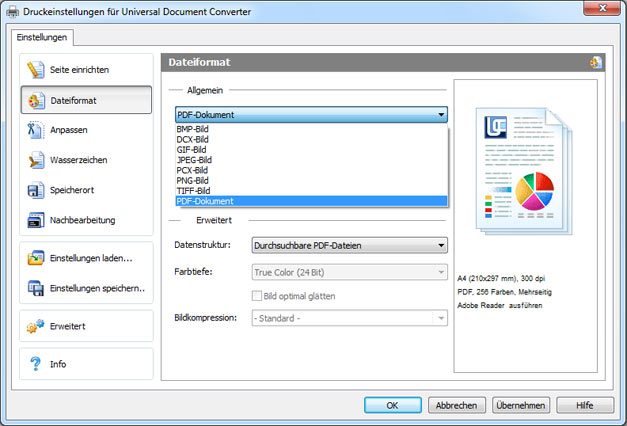Viewport: 627px width, 426px height.
Task: Select the Einstellungen tab
Action: tap(42, 37)
